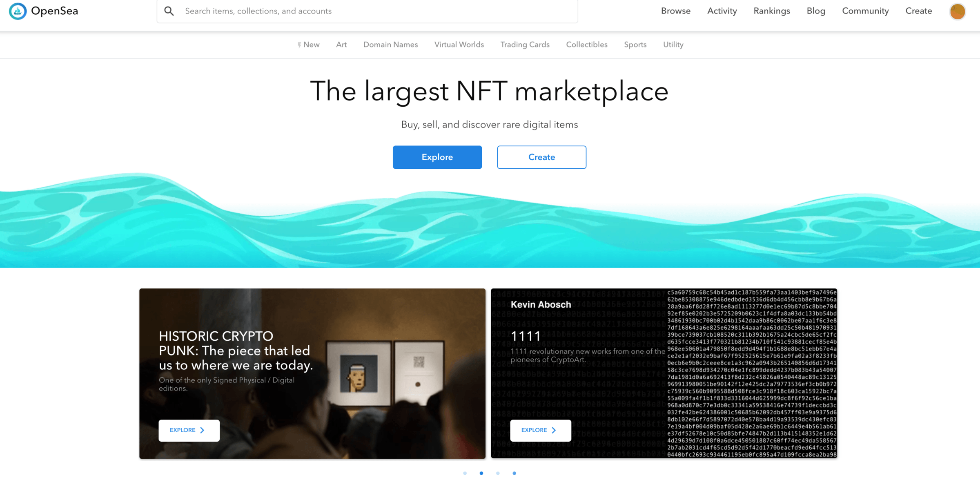
Task: Select the third carousel dot
Action: click(498, 473)
